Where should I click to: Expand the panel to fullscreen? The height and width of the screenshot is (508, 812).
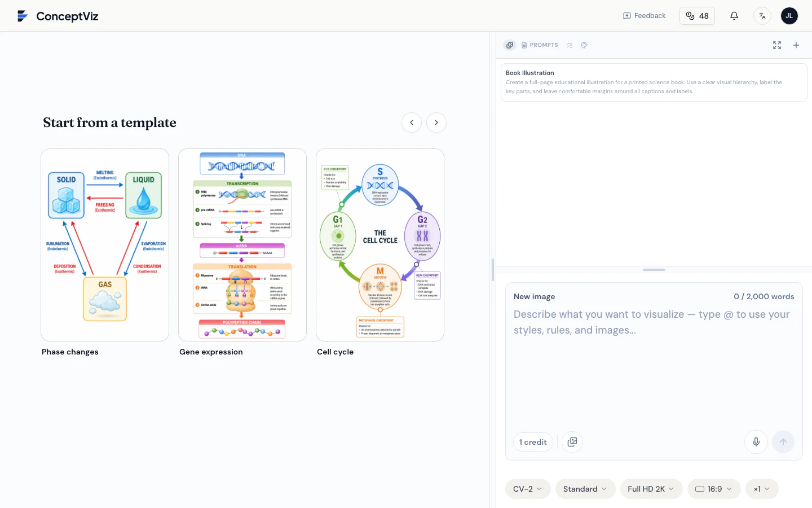777,45
